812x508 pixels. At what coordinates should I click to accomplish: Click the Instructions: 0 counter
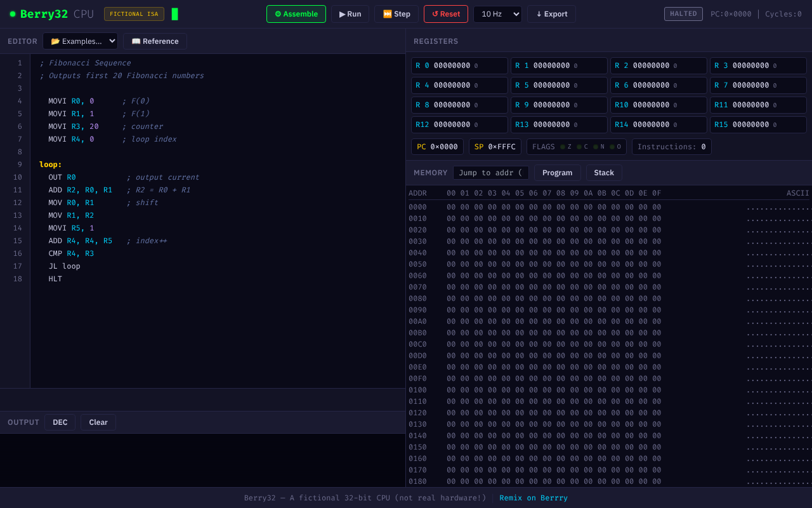pos(672,147)
